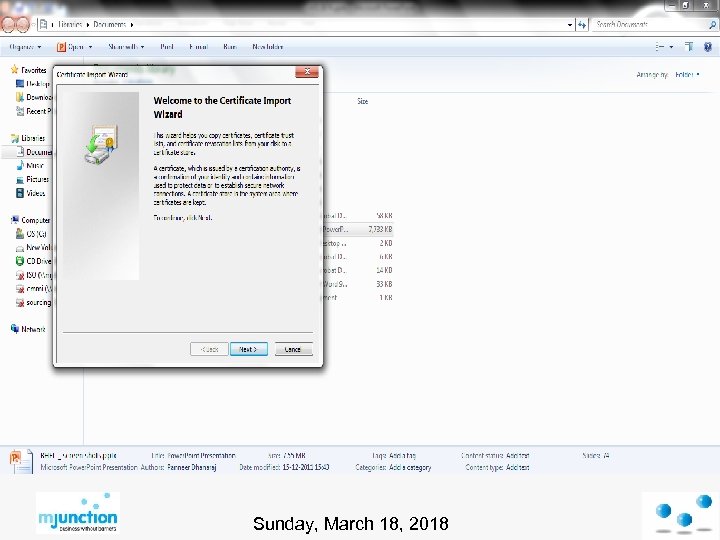Select Pictures library in navigation pane

(x=37, y=180)
